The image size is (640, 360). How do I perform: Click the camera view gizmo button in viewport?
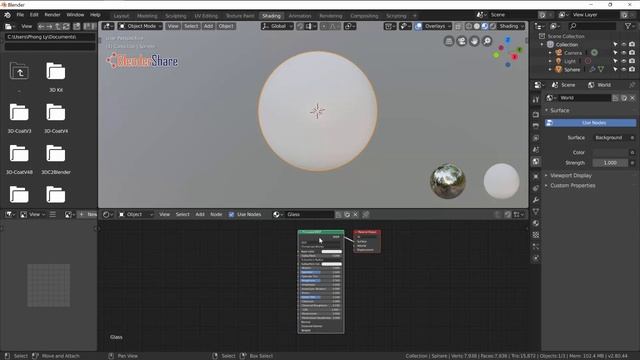[461, 41]
